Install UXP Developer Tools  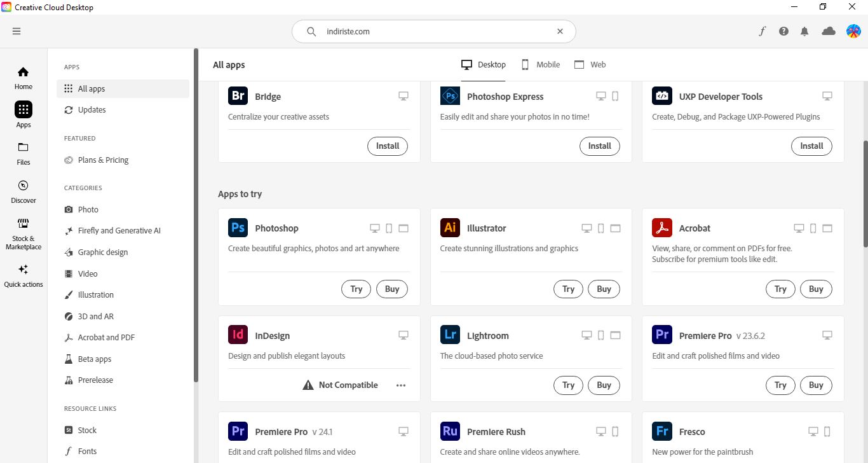[811, 146]
